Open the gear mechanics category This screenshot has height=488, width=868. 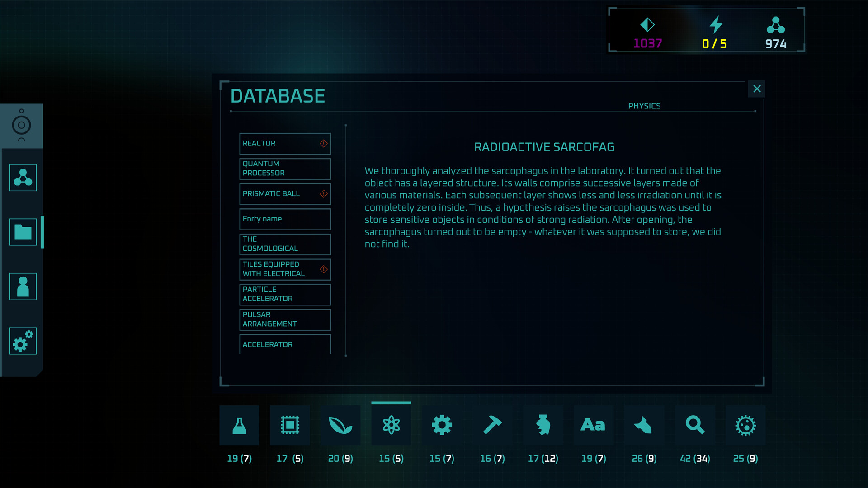[x=442, y=425]
